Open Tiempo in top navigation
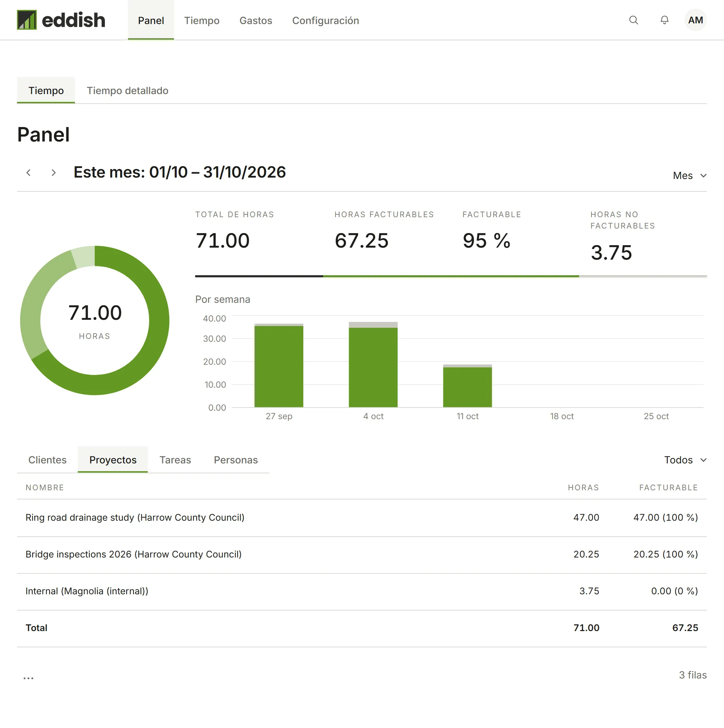724x728 pixels. point(202,21)
